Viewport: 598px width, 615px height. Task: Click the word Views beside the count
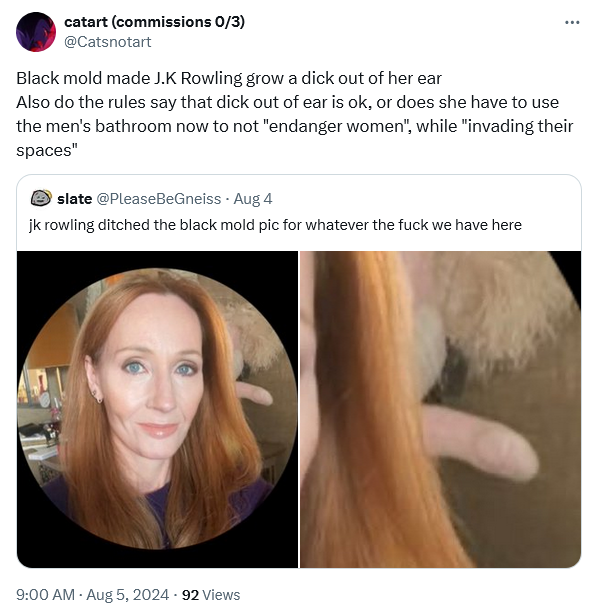point(221,595)
